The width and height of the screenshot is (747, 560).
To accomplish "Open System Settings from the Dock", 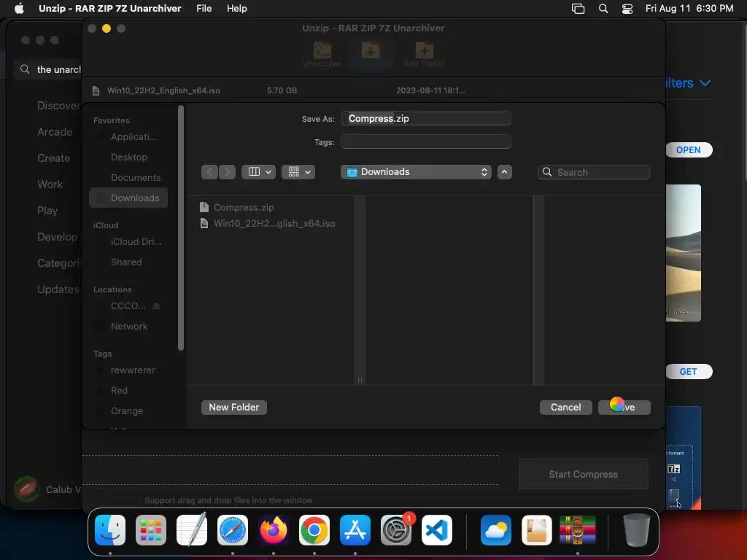I will pyautogui.click(x=396, y=530).
